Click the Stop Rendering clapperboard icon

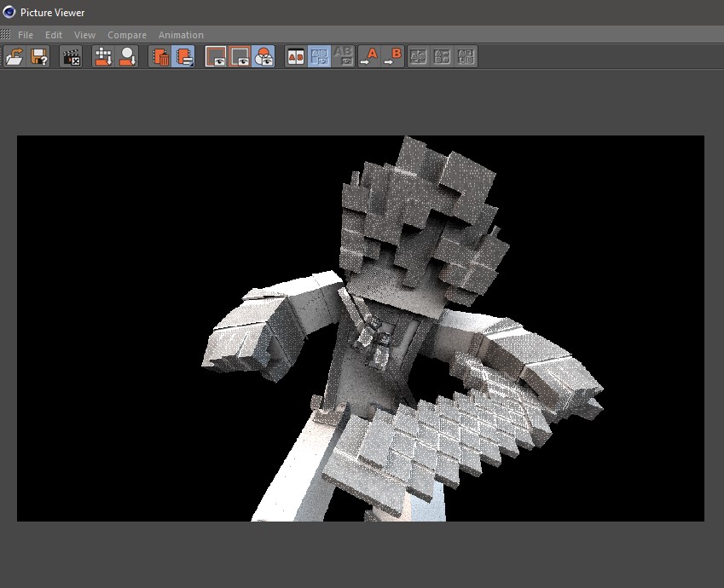coord(71,56)
